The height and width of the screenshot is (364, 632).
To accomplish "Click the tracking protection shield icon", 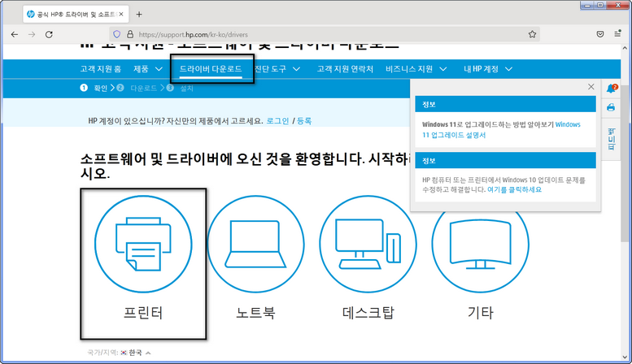I will [x=117, y=34].
